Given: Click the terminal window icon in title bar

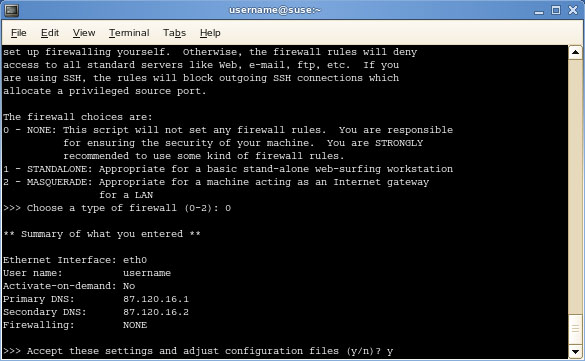Looking at the screenshot, I should tap(11, 10).
